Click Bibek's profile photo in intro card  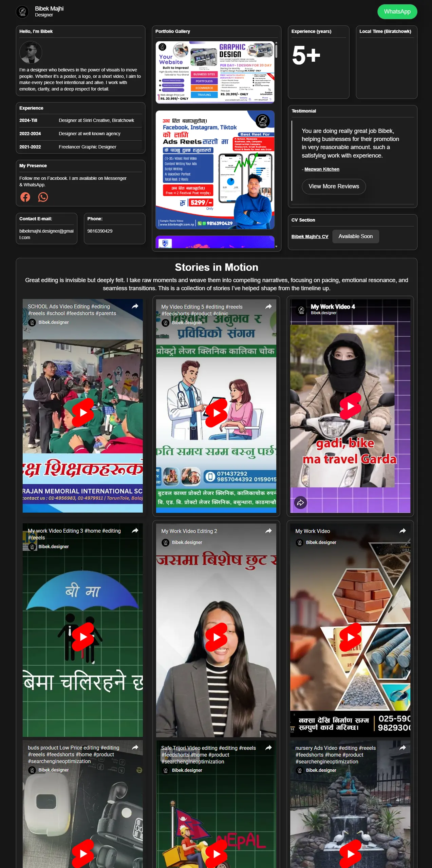[31, 53]
